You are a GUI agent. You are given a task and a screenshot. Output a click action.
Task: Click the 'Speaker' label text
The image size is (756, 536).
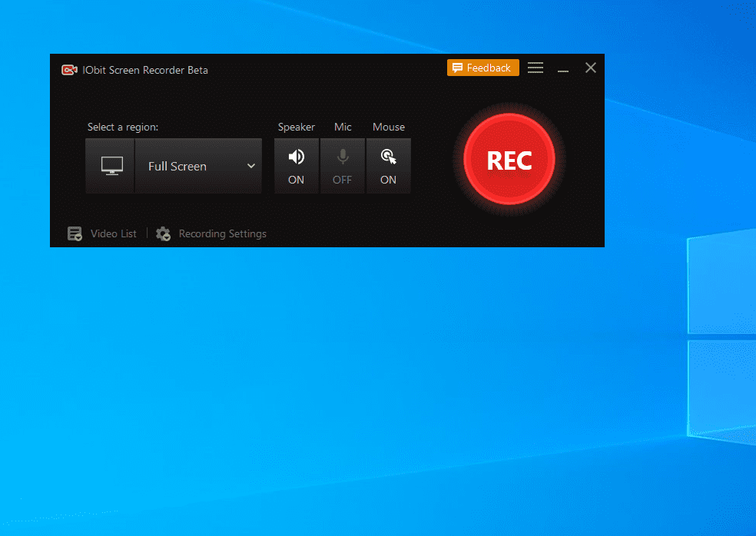coord(296,127)
